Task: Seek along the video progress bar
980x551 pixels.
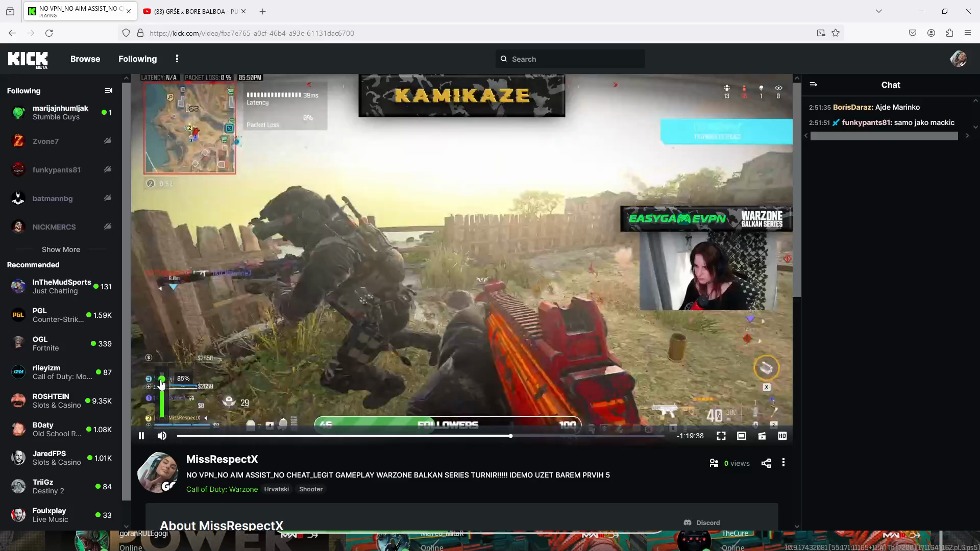Action: pyautogui.click(x=421, y=436)
